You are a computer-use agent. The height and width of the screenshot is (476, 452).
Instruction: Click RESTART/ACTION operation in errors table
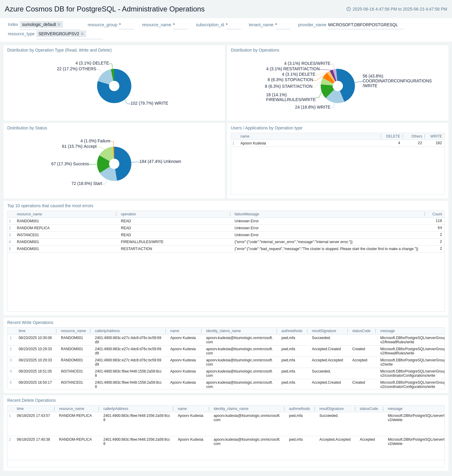point(137,249)
